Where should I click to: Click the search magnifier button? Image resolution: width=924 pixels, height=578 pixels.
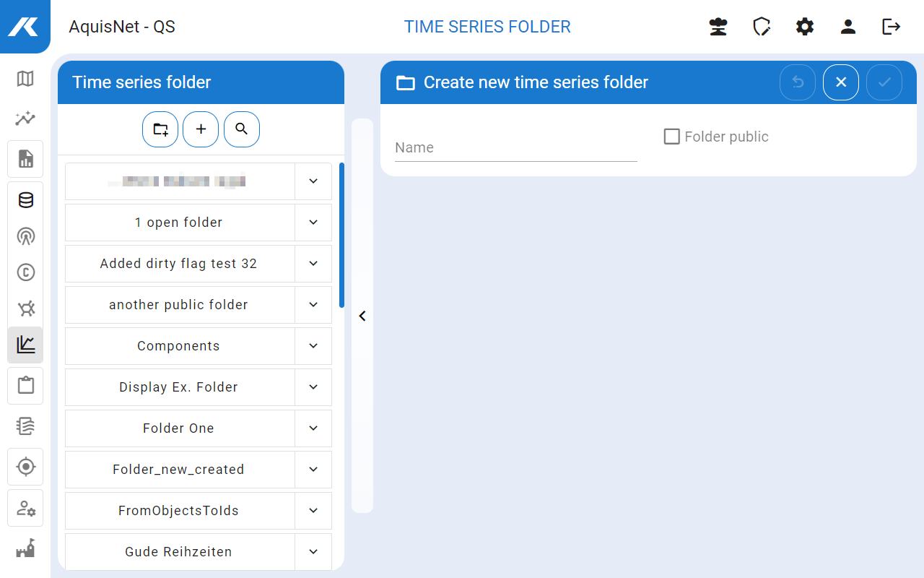[x=242, y=129]
